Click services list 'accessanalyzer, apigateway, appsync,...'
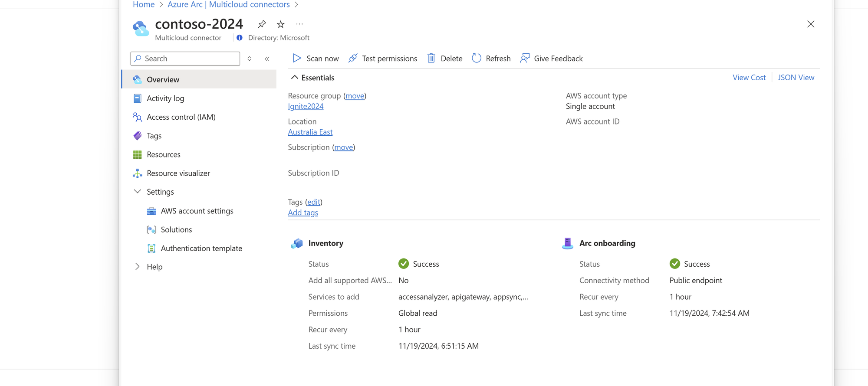 coord(463,297)
